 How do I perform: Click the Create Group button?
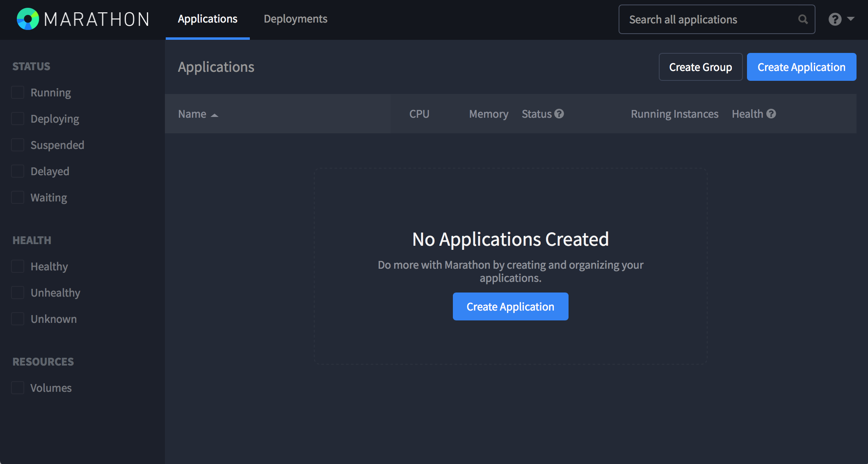pos(700,66)
